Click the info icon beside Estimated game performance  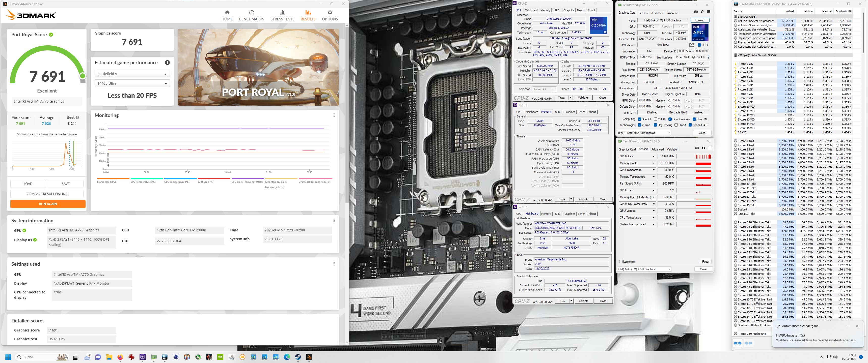coord(167,63)
